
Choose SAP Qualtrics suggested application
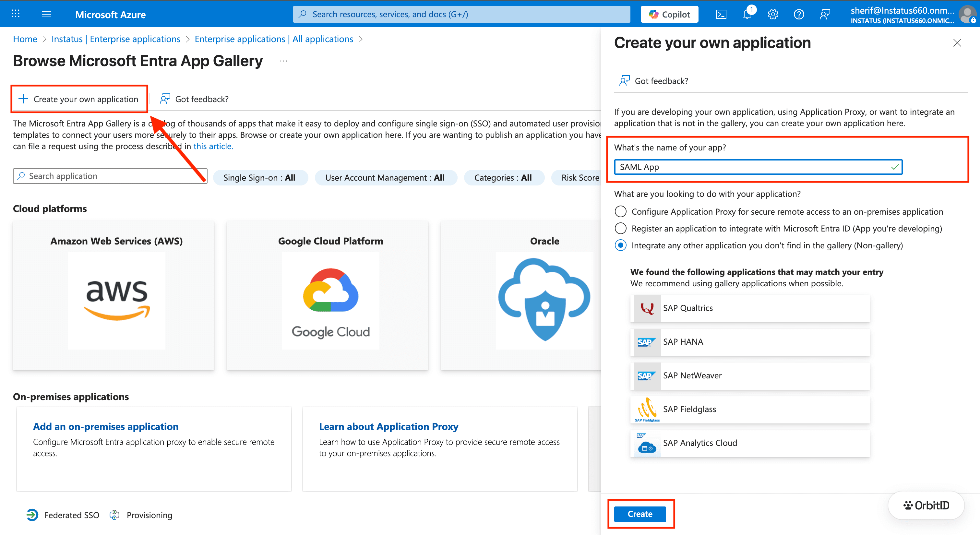point(750,308)
